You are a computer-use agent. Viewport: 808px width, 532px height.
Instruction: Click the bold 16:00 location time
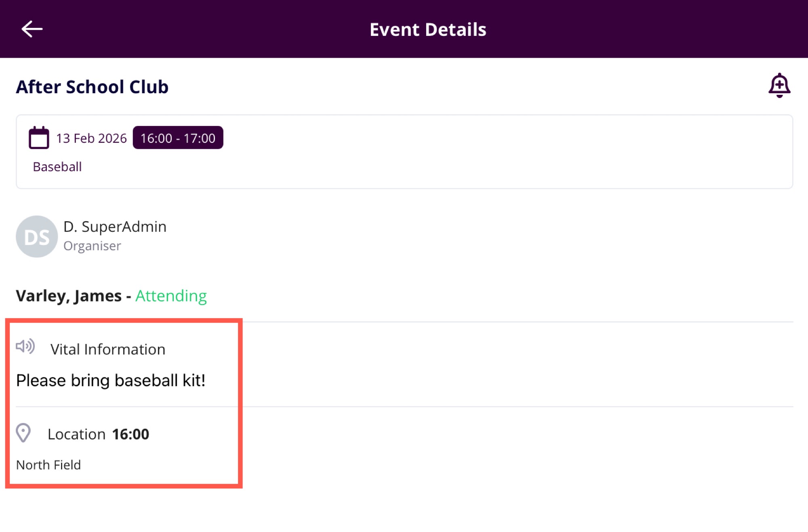coord(130,434)
